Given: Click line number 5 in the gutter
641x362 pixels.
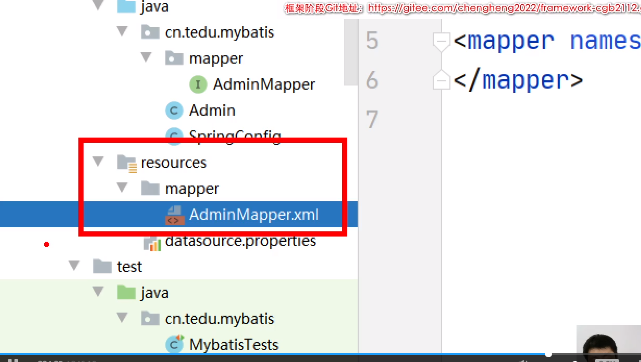Looking at the screenshot, I should tap(372, 40).
